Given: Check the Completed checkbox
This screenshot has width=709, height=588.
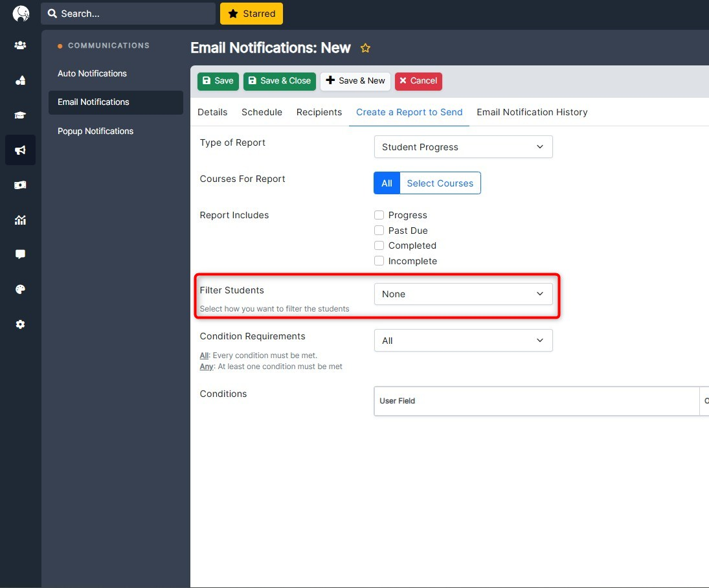Looking at the screenshot, I should [x=379, y=245].
